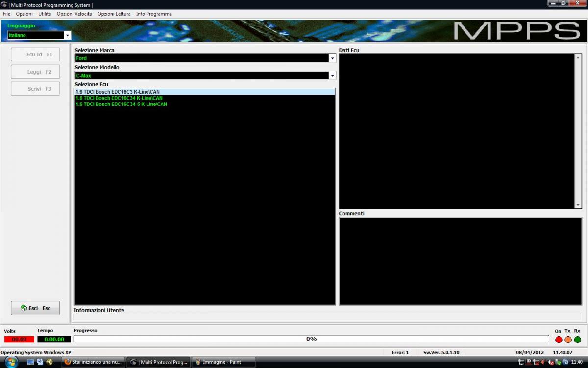Click the Dati Ecu scrollbar up arrow
Screen dimensions: 588x368
tap(578, 57)
